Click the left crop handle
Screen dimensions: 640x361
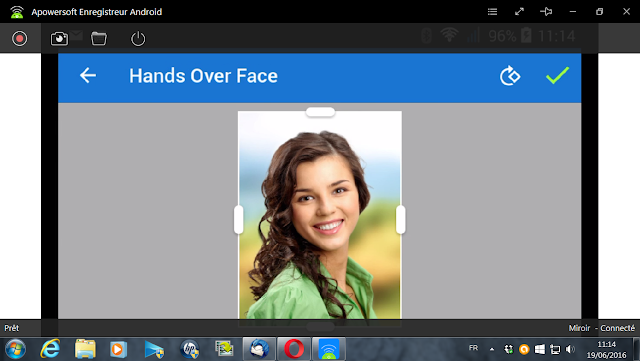click(238, 220)
